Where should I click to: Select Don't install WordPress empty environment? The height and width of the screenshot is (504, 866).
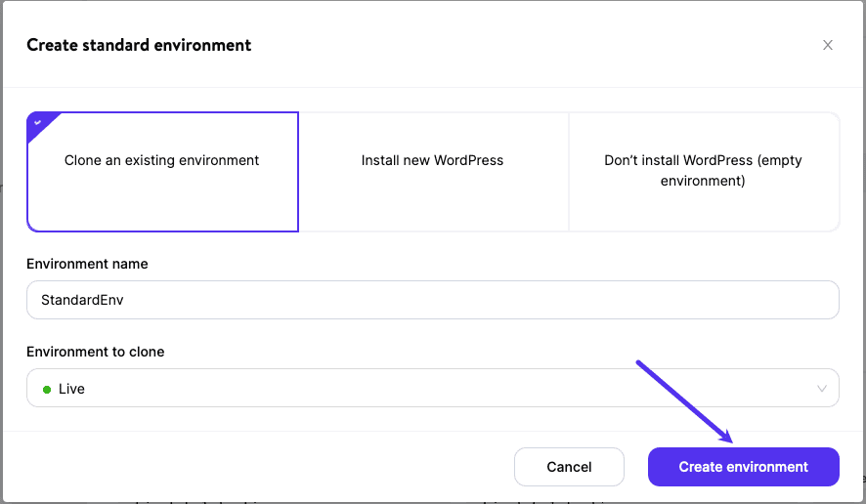(x=703, y=171)
